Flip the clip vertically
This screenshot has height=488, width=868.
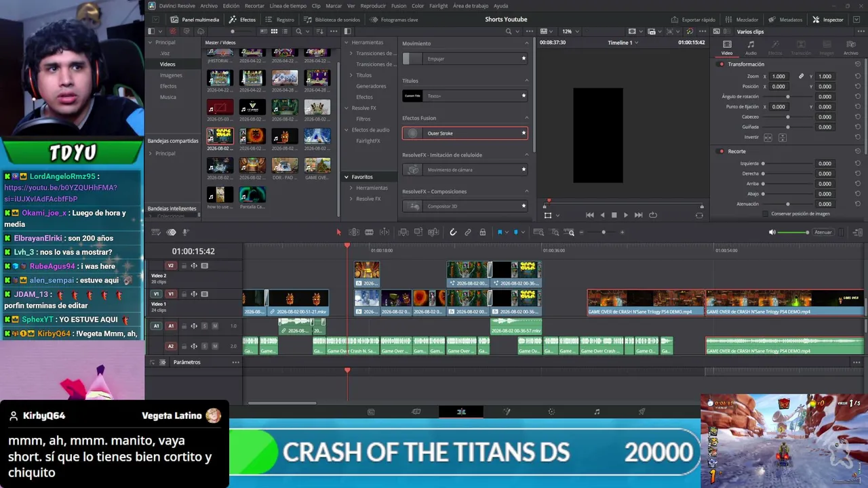click(x=782, y=138)
